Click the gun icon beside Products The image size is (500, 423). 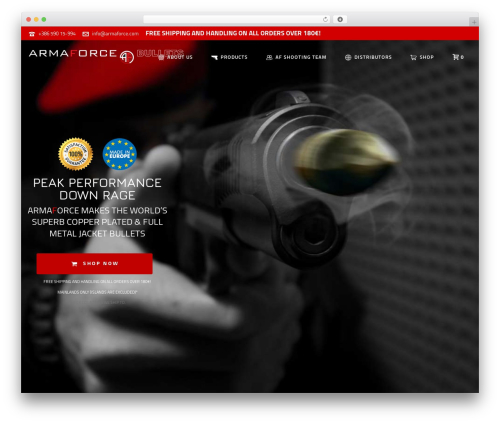pyautogui.click(x=214, y=57)
